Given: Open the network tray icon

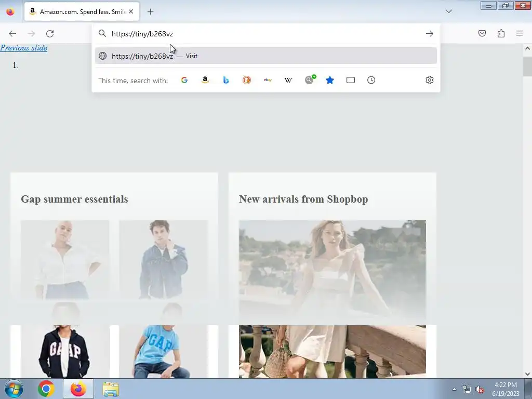Looking at the screenshot, I should click(467, 390).
